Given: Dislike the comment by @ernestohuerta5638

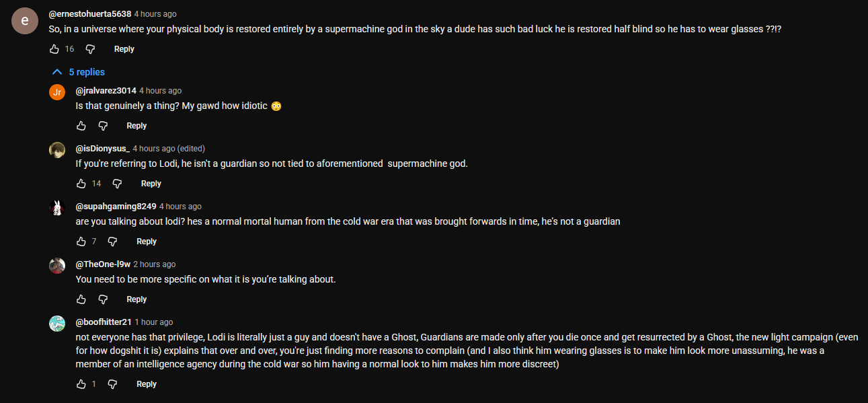Looking at the screenshot, I should click(90, 49).
